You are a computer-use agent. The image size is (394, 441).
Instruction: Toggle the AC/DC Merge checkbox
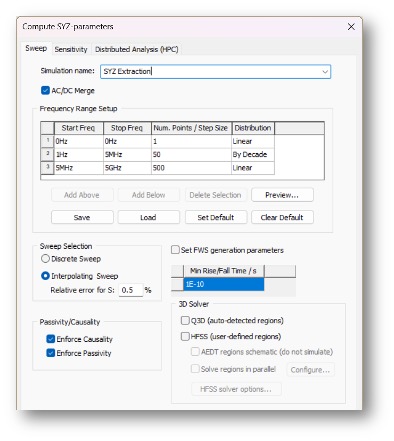[x=45, y=90]
